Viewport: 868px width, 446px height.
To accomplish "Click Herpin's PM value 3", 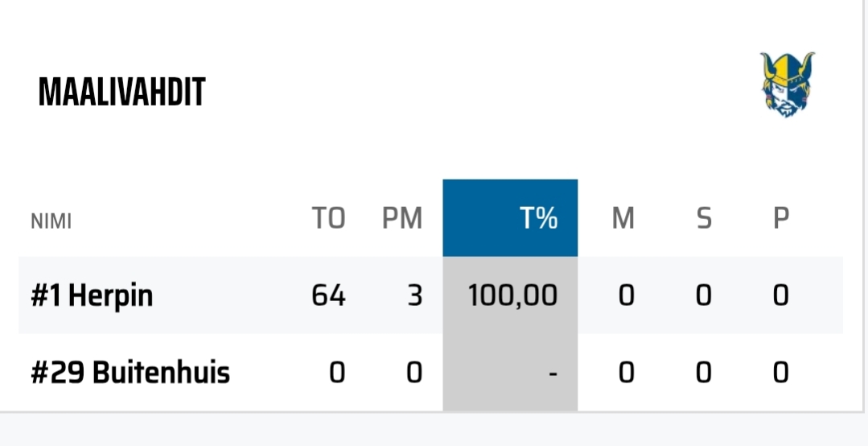I will (x=414, y=295).
